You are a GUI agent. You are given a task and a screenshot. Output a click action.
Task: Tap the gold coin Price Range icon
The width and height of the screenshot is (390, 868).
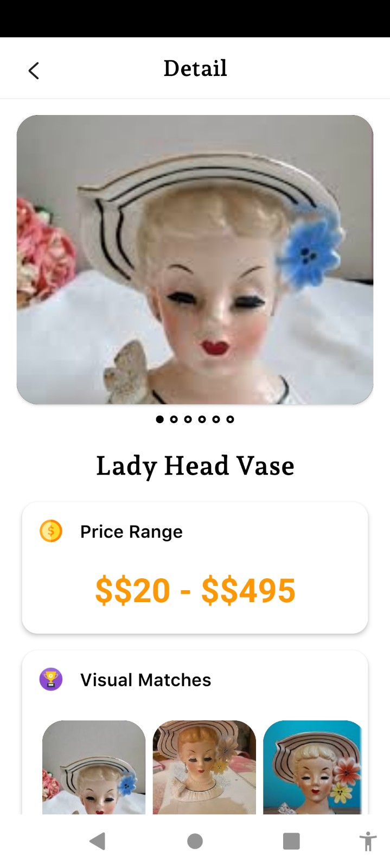coord(51,531)
